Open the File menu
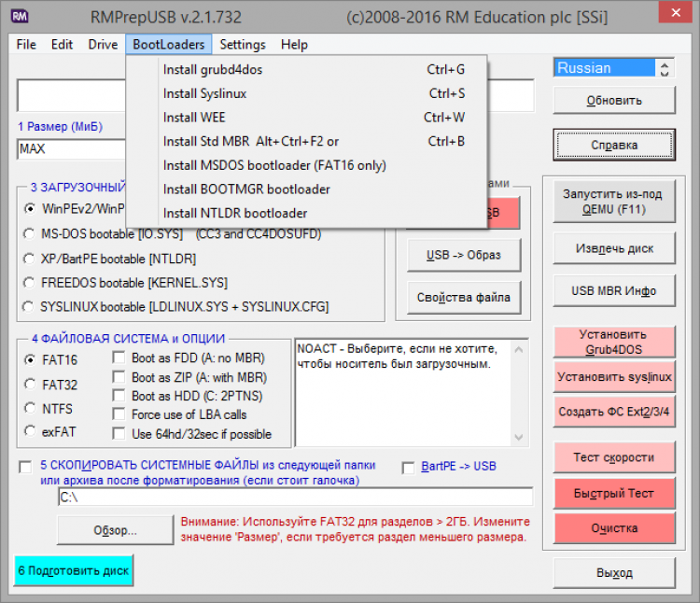The width and height of the screenshot is (700, 603). (x=26, y=45)
